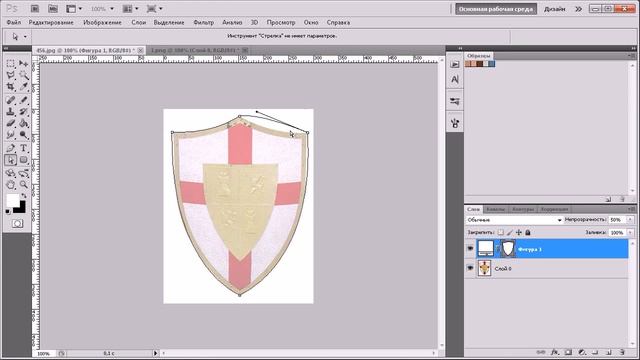Toggle Quick Mask mode
Viewport: 640px width, 360px height.
[17, 224]
